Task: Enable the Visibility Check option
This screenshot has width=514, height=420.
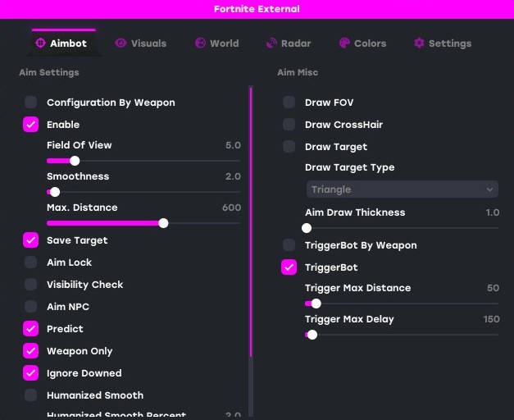Action: (x=30, y=285)
